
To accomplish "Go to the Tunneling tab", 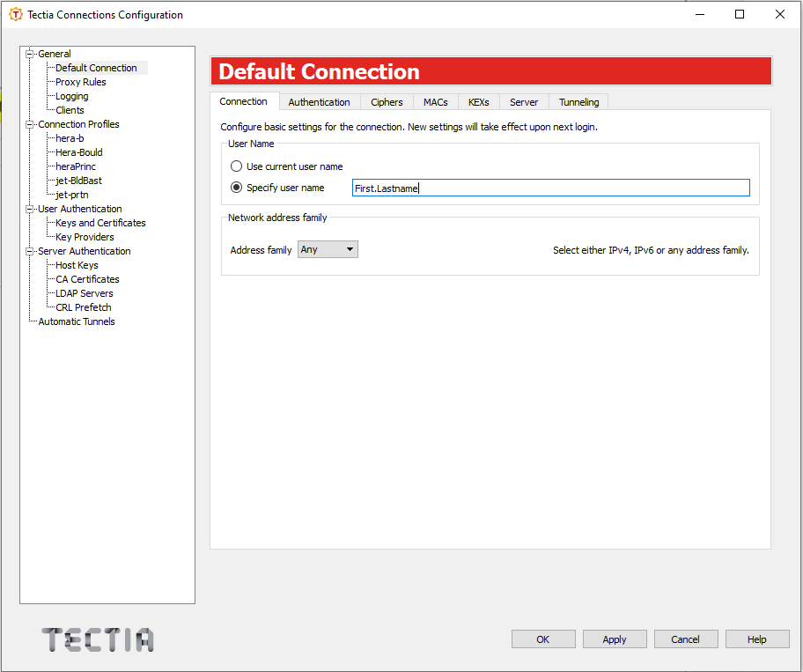I will [578, 102].
